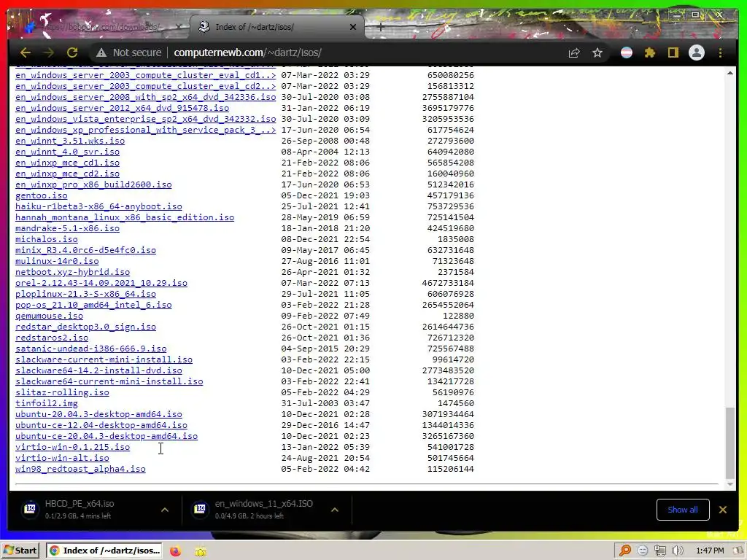
Task: Open en_windows_server_2008_with_sp2_x64_dvd link
Action: tap(145, 97)
